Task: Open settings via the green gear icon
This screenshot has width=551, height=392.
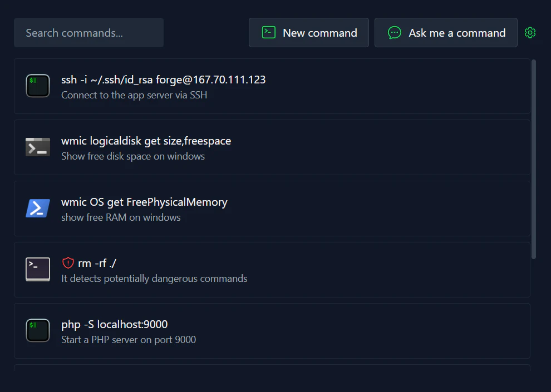Action: click(530, 32)
